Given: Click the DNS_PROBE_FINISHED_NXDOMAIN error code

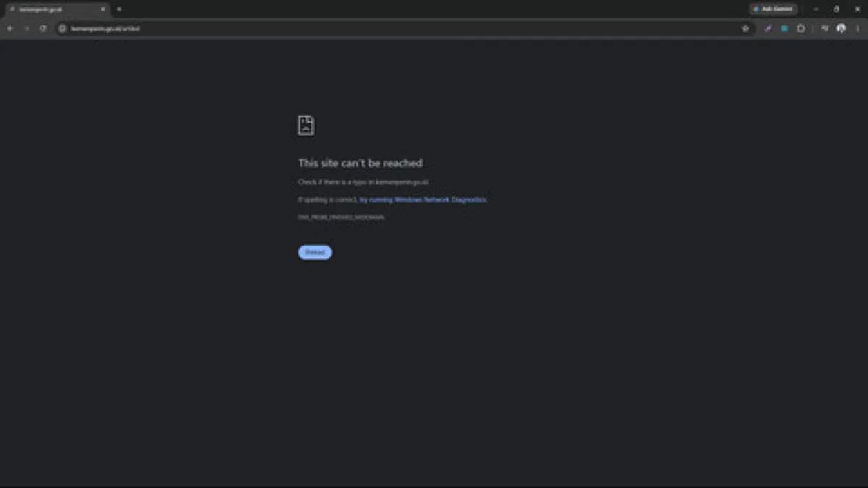Looking at the screenshot, I should 341,217.
